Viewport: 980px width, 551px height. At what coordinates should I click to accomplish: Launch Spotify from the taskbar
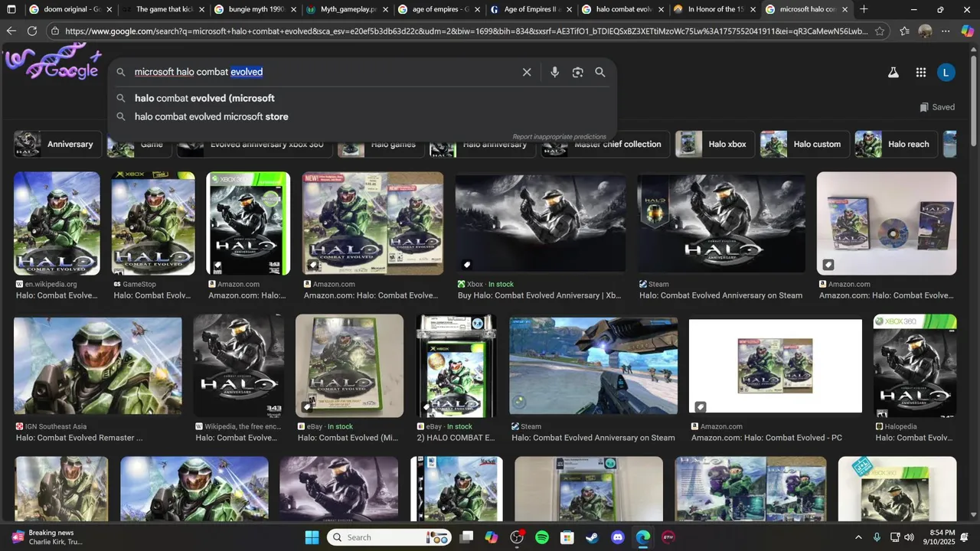[542, 537]
